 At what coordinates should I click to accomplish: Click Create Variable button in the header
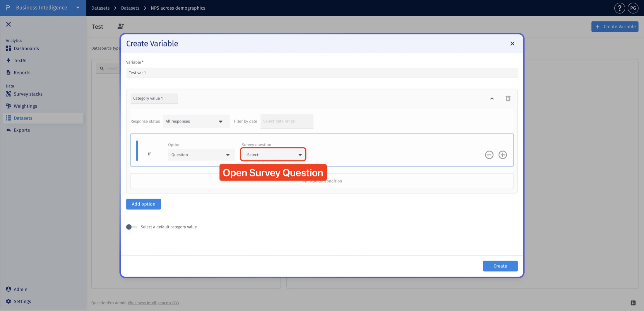coord(615,27)
